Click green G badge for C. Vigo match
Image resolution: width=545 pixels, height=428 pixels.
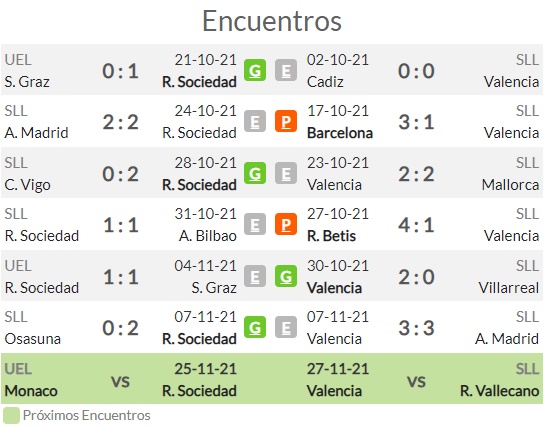[x=255, y=173]
